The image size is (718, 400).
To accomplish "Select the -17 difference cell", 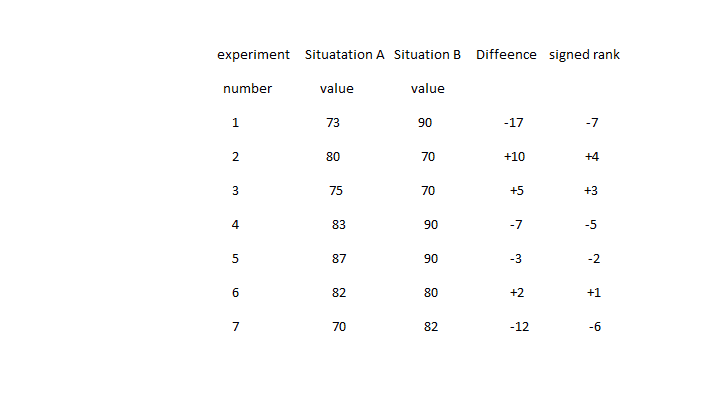I will [x=514, y=123].
